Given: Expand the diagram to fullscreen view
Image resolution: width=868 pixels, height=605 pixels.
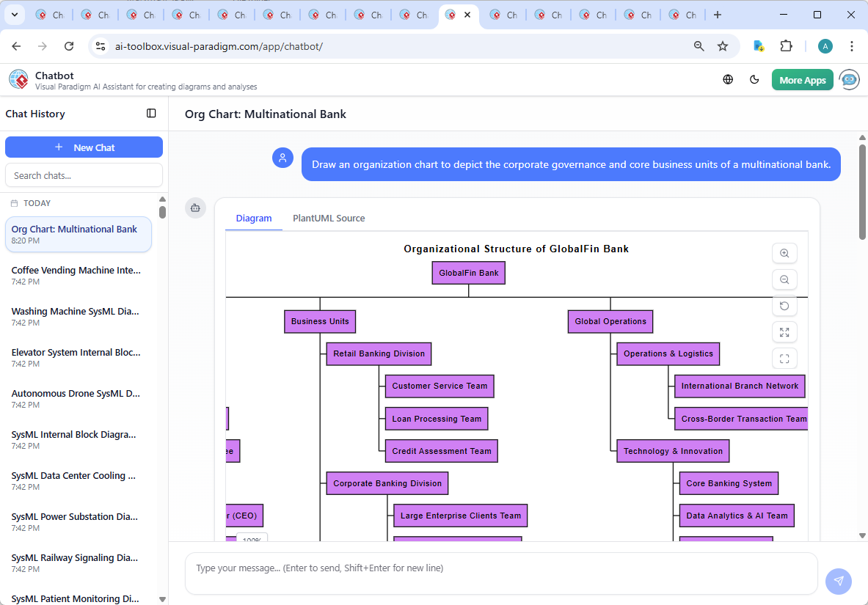Looking at the screenshot, I should (x=784, y=332).
